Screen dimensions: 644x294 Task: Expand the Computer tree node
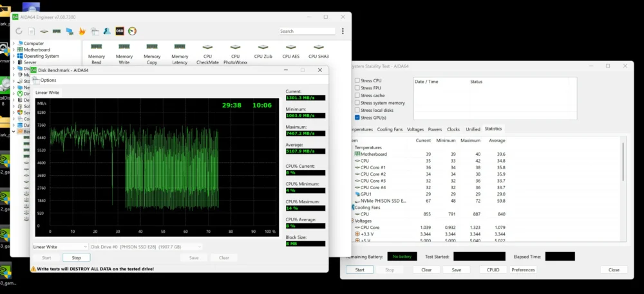pyautogui.click(x=14, y=44)
